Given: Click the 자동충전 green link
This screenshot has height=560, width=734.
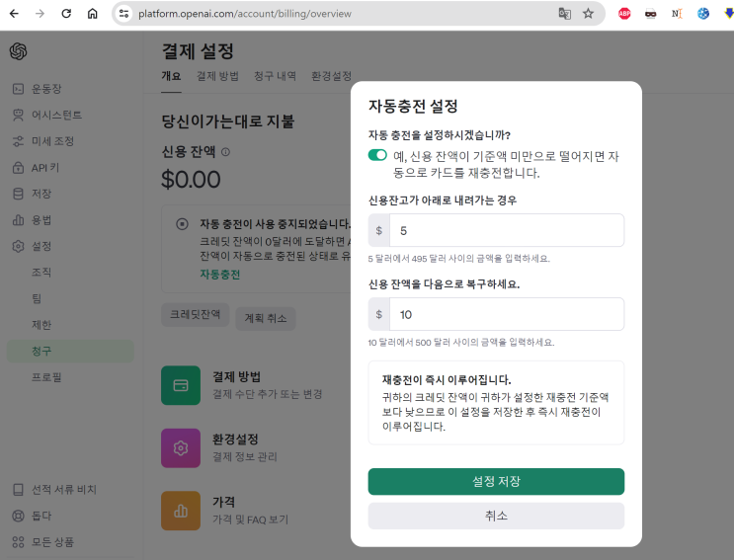Looking at the screenshot, I should 220,275.
